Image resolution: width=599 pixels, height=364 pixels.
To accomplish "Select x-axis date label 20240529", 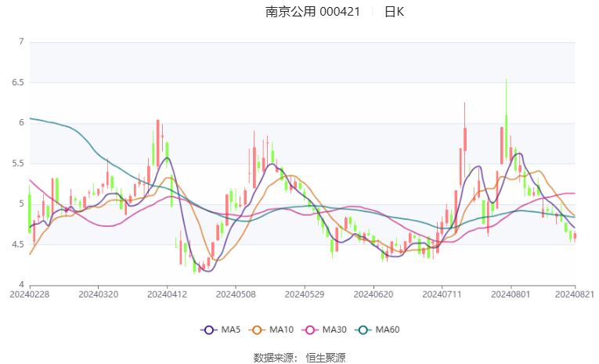I will tap(305, 294).
